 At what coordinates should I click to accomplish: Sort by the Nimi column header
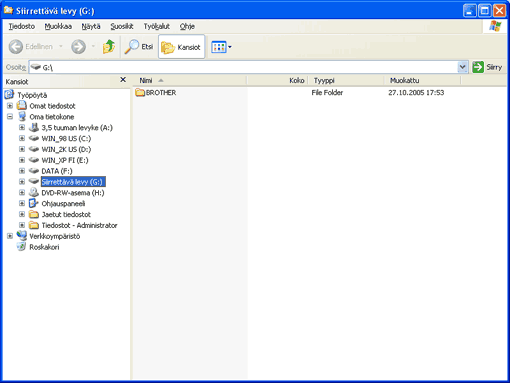tap(191, 80)
